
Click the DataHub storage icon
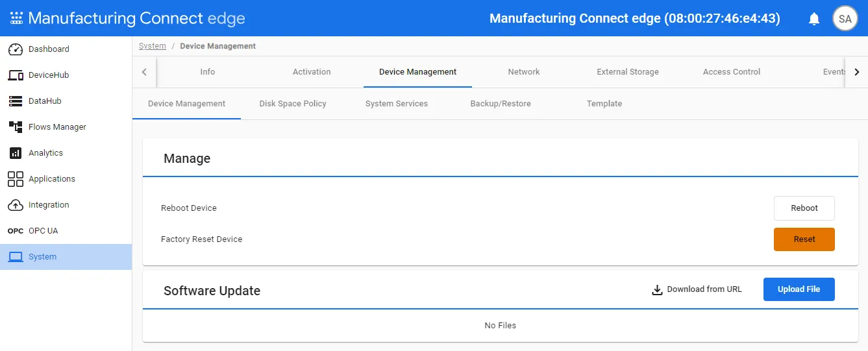[16, 101]
